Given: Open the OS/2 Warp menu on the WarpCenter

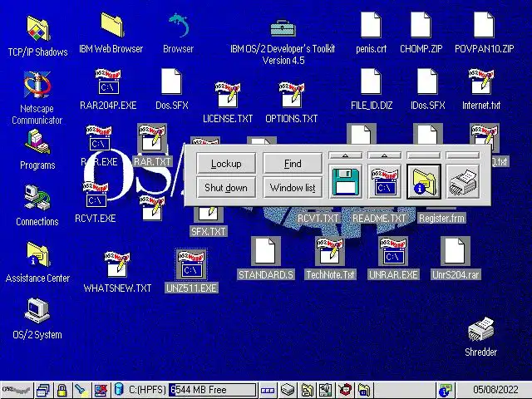Looking at the screenshot, I should [17, 390].
